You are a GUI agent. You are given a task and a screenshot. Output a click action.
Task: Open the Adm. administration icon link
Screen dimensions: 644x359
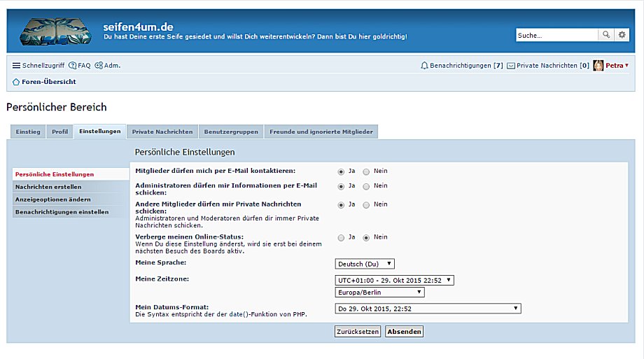(x=99, y=66)
